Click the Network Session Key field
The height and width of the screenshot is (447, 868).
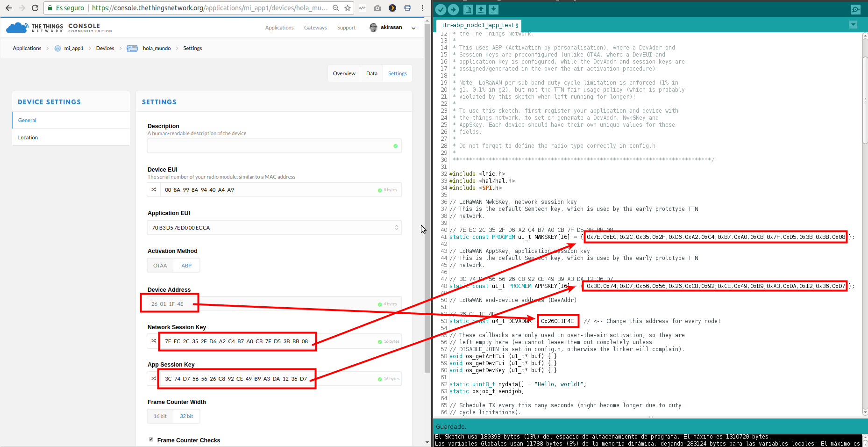[280, 341]
